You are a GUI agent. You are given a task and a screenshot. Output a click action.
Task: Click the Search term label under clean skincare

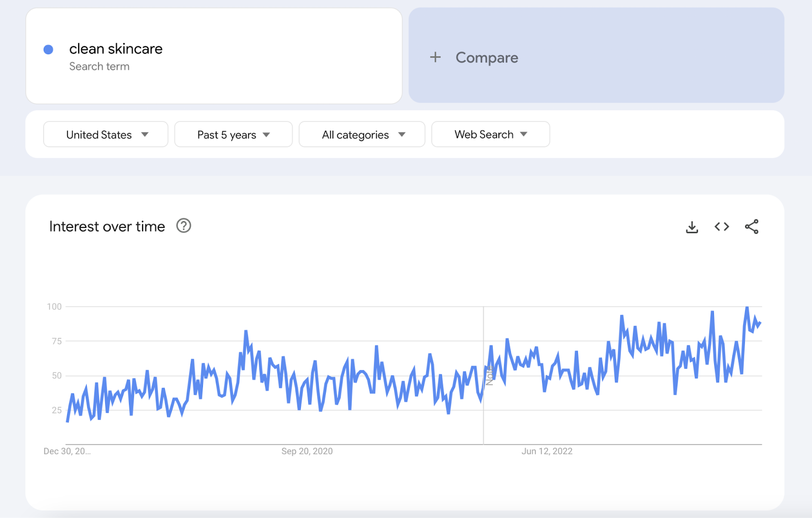99,66
